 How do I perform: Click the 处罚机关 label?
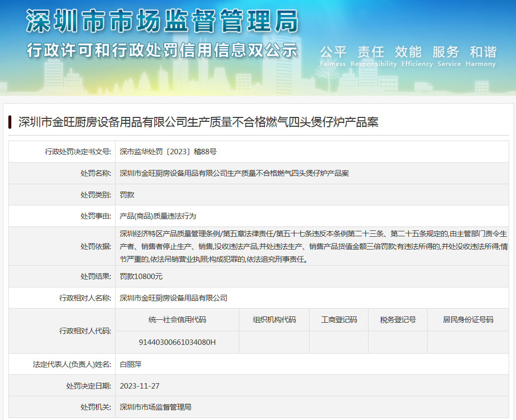click(96, 407)
